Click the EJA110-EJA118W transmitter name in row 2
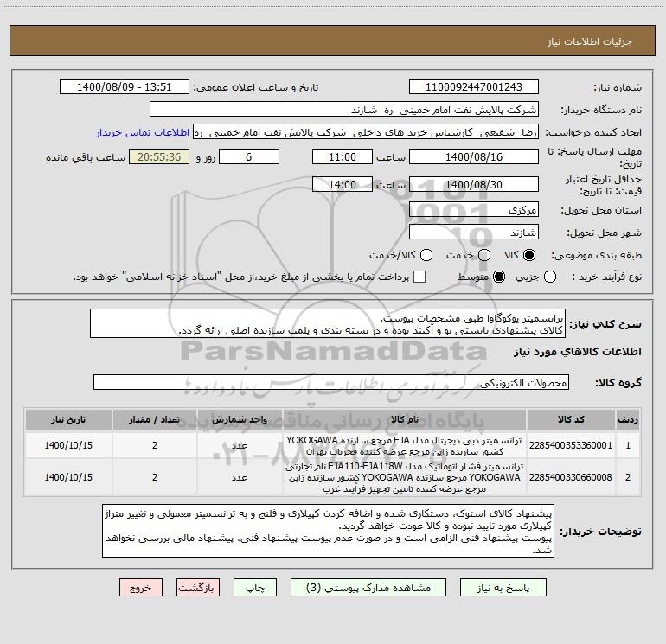This screenshot has width=666, height=644. [x=405, y=477]
